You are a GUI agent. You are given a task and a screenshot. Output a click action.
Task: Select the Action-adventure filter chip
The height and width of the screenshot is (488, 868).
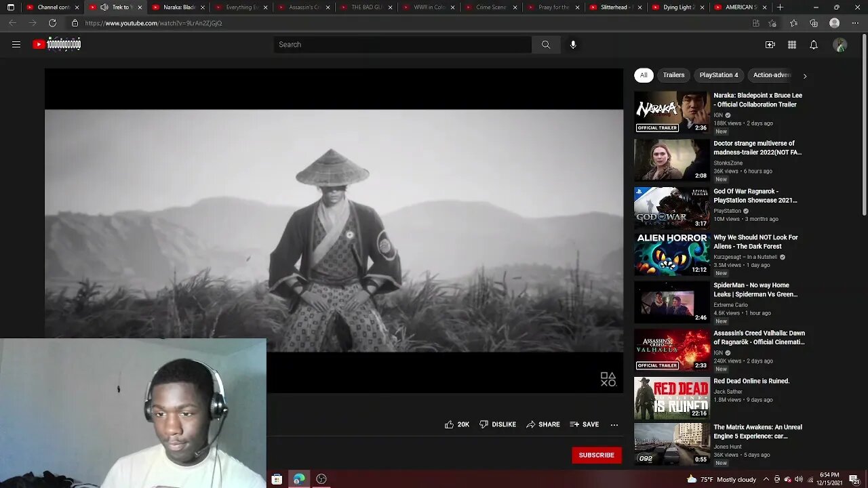coord(772,75)
